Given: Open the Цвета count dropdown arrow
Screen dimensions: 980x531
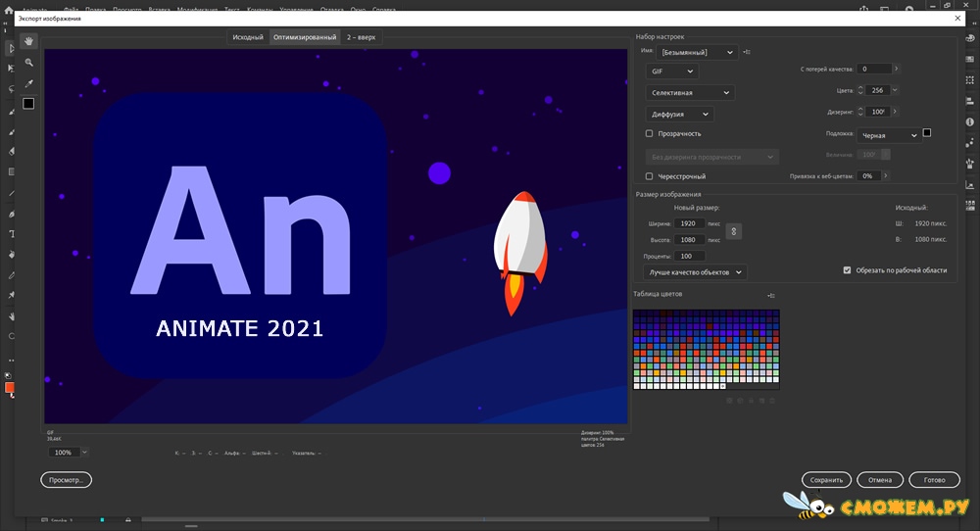Looking at the screenshot, I should click(x=895, y=90).
